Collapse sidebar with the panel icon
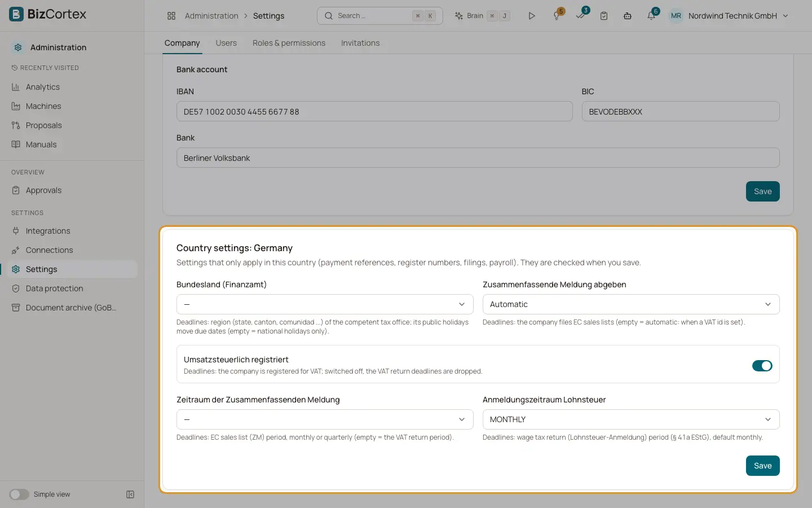The height and width of the screenshot is (508, 812). [x=130, y=494]
